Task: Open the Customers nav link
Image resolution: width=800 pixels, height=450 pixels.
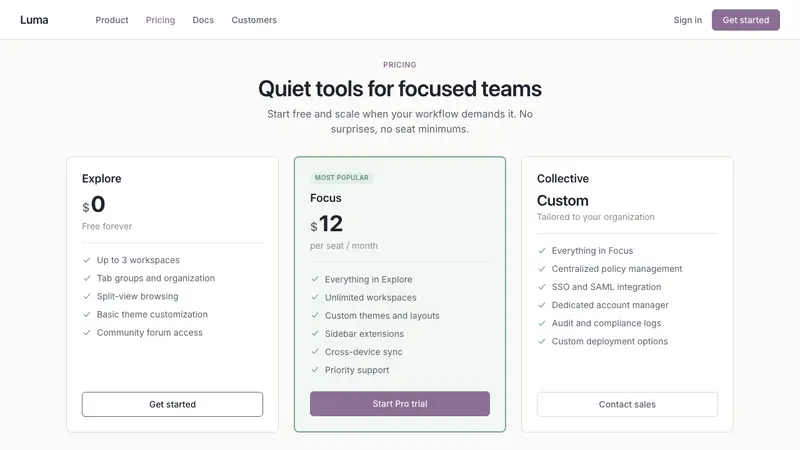Action: click(x=254, y=20)
